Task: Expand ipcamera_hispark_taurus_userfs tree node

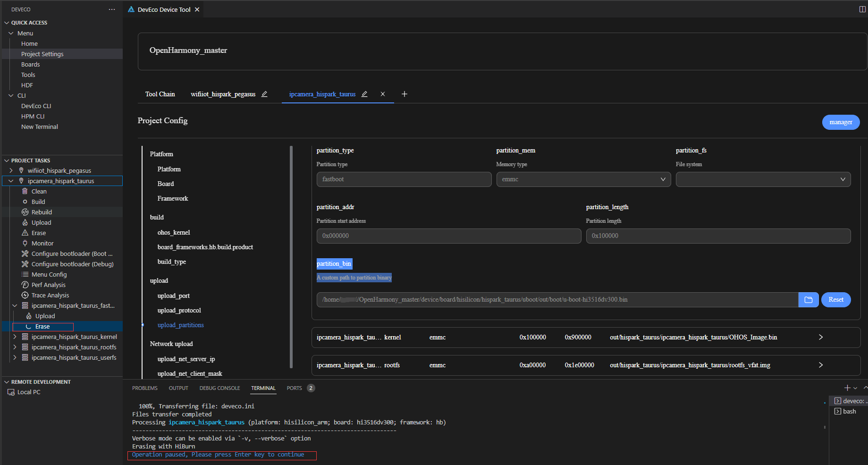Action: pyautogui.click(x=15, y=357)
